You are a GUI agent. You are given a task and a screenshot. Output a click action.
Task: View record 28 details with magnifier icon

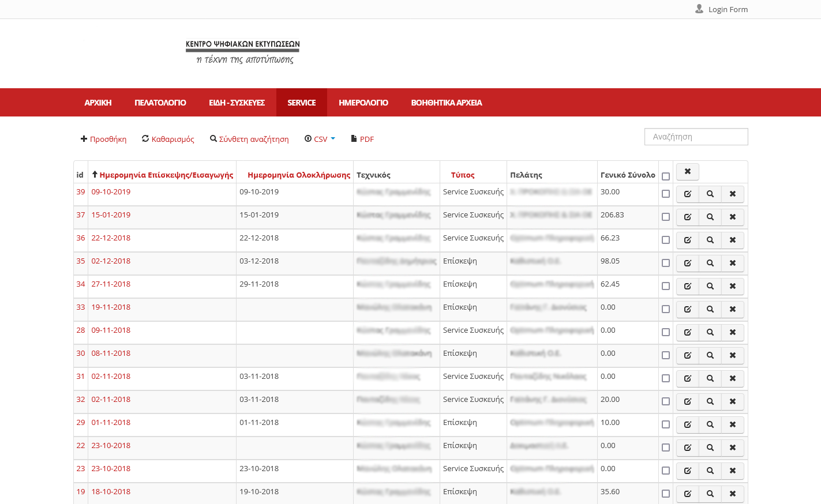click(x=710, y=333)
